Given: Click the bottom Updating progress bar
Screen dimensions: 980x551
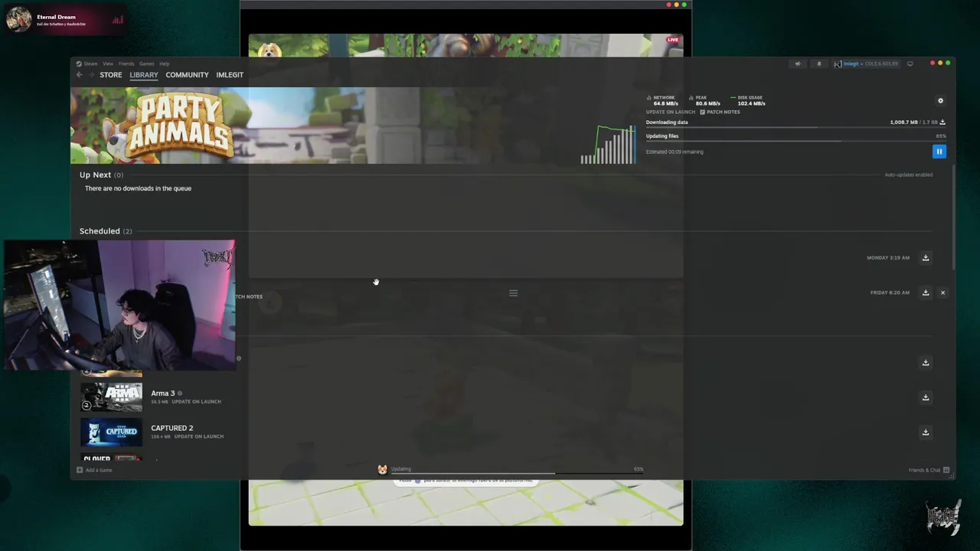Looking at the screenshot, I should (x=517, y=473).
